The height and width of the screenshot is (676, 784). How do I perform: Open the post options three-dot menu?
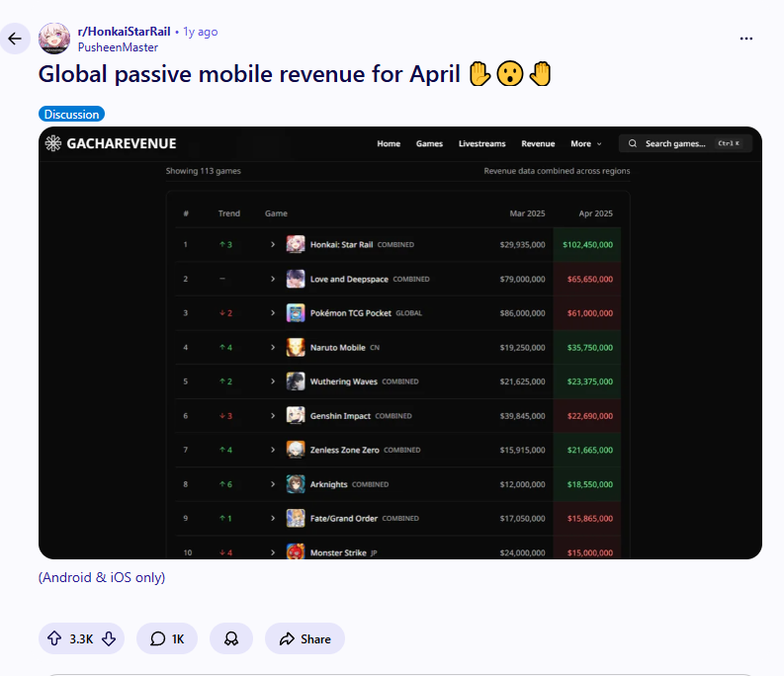[x=746, y=39]
